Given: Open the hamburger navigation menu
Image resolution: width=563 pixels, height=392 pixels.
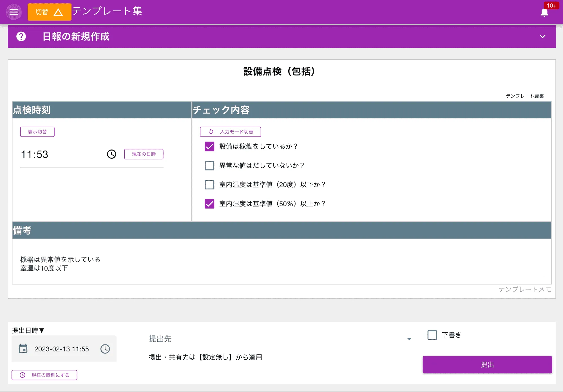Looking at the screenshot, I should coord(14,12).
